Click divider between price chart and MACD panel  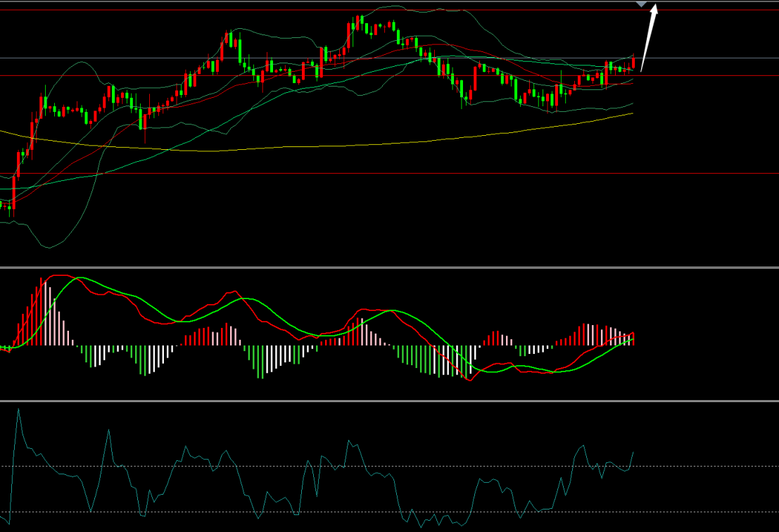(390, 267)
